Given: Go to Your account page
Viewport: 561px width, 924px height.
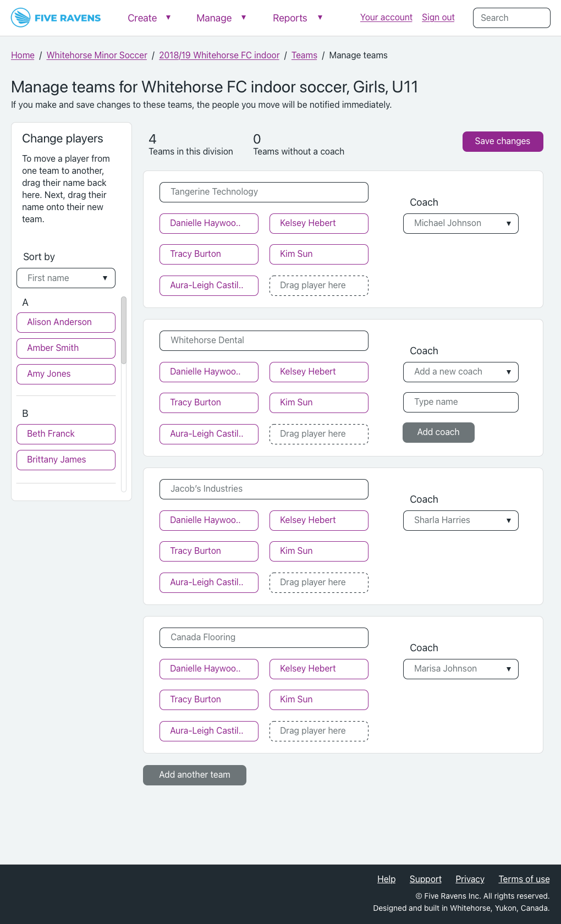Looking at the screenshot, I should [x=386, y=18].
